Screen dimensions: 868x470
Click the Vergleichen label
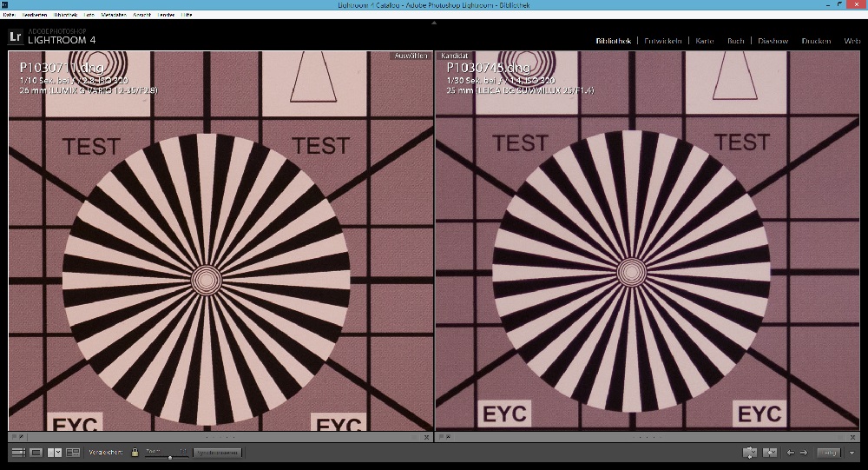(106, 453)
